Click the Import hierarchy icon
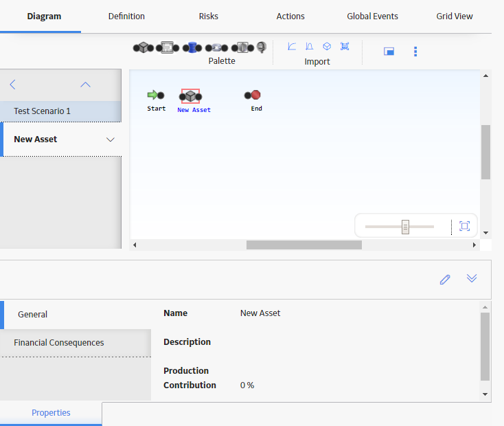This screenshot has width=504, height=426. click(345, 46)
